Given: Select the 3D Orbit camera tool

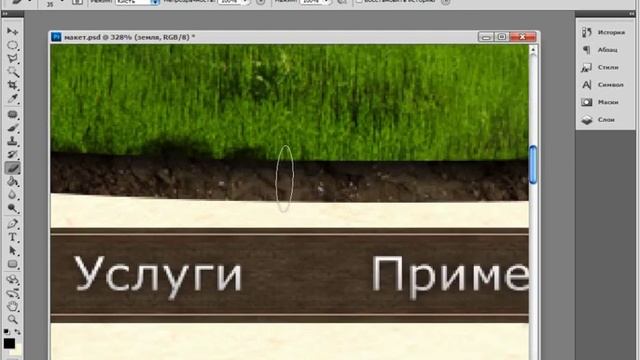Looking at the screenshot, I should (12, 293).
